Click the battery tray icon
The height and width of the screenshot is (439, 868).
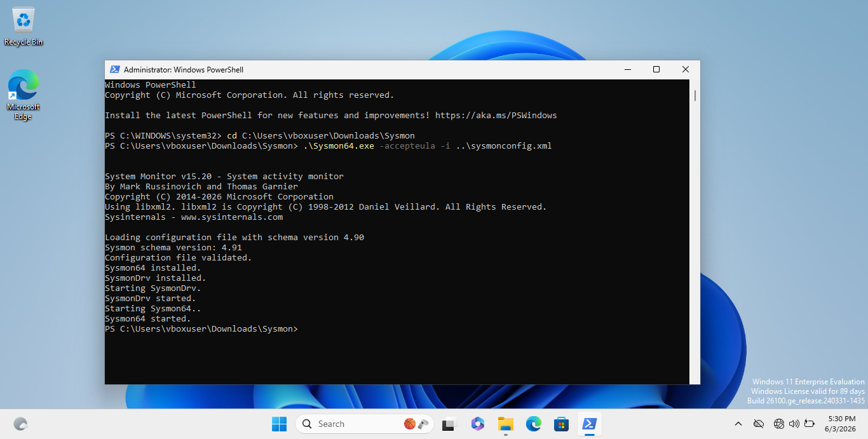810,424
